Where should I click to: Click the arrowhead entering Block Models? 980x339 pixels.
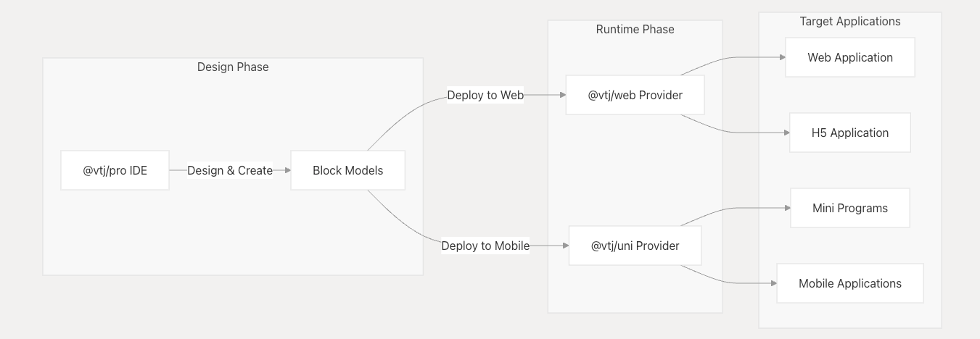[287, 170]
